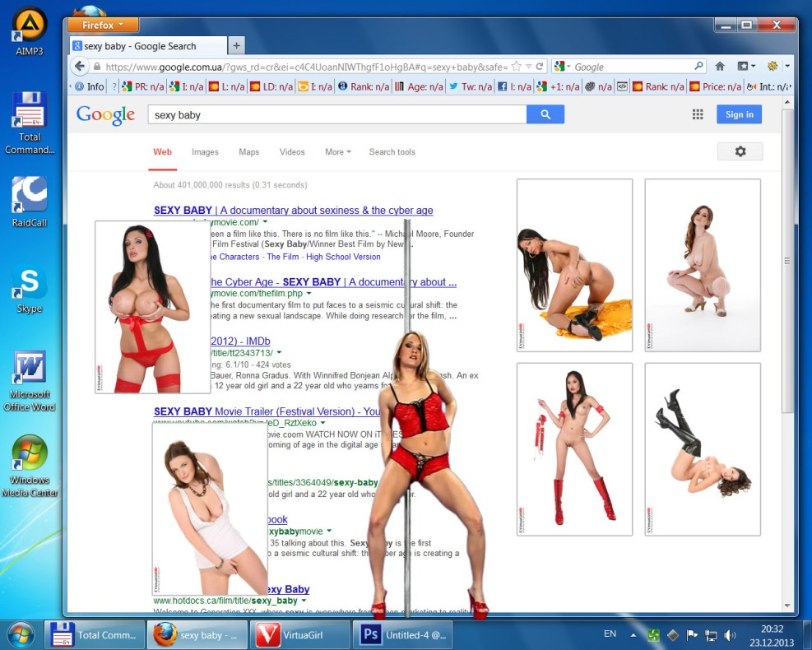Select the Videos search tab
The height and width of the screenshot is (650, 812).
(x=292, y=152)
